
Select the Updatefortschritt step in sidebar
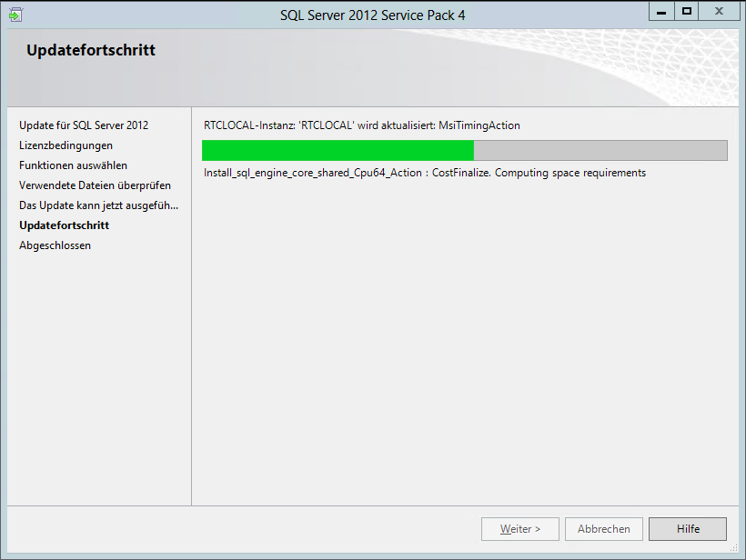pos(65,225)
